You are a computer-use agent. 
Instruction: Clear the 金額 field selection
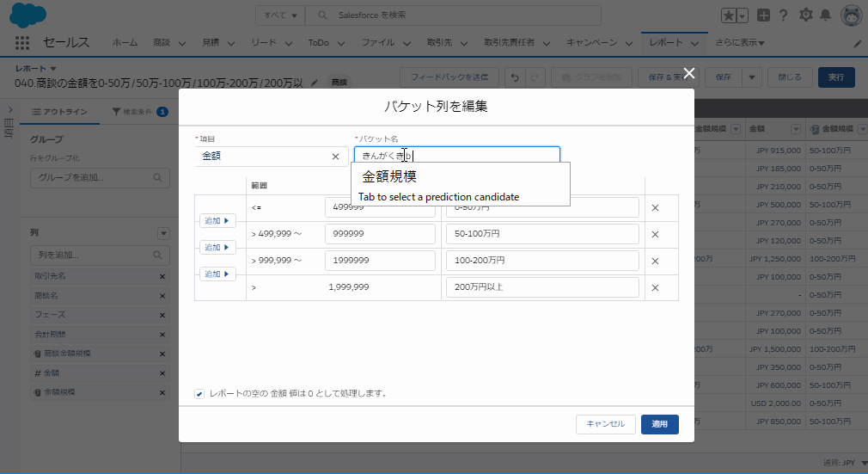[335, 157]
